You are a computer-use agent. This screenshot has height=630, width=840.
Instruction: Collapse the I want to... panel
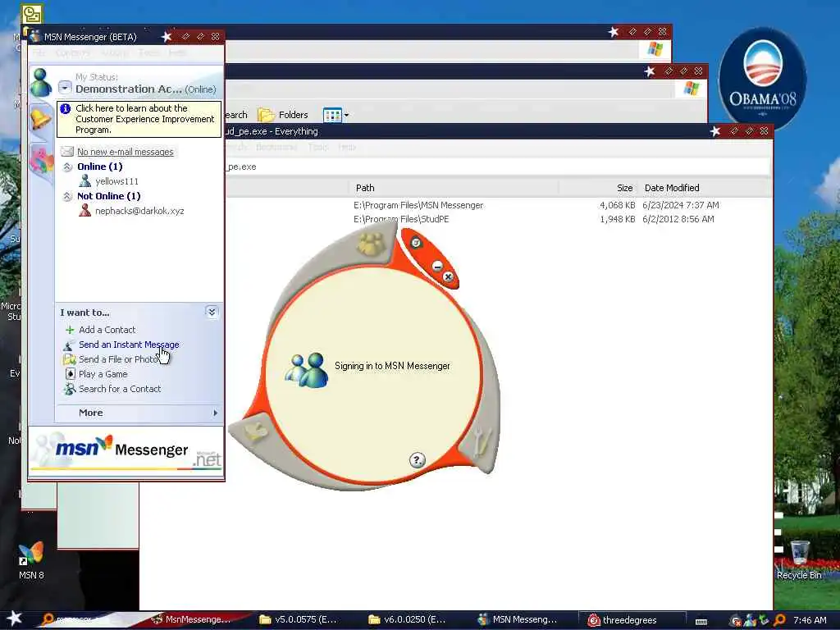(x=212, y=312)
